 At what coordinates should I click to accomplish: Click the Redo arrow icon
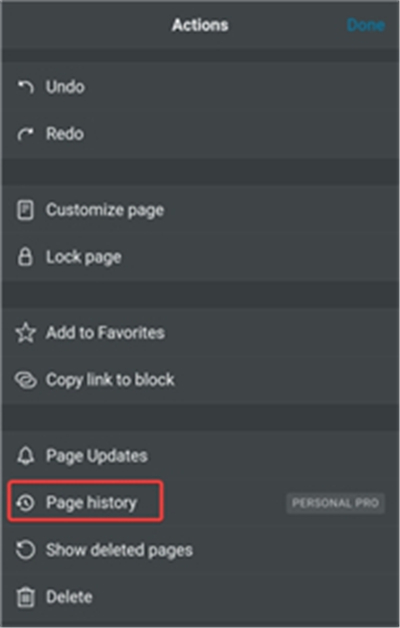pyautogui.click(x=25, y=134)
